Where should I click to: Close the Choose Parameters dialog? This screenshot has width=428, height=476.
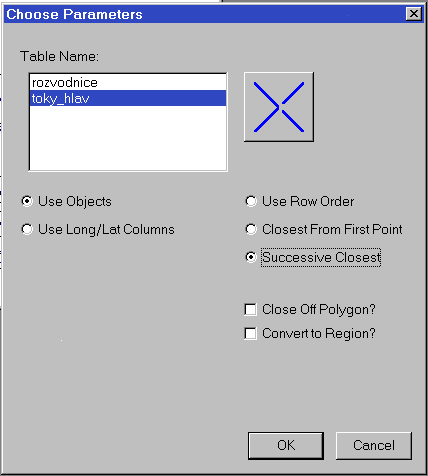click(414, 14)
